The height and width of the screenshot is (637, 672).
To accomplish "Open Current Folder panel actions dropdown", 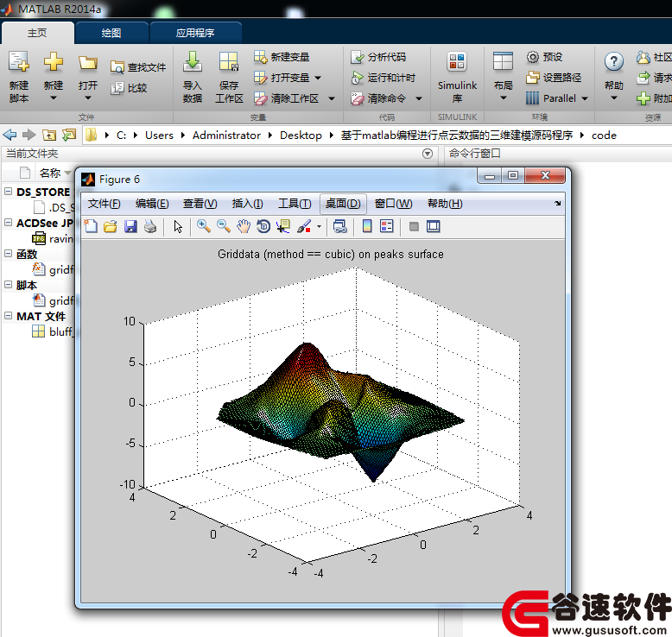I will pyautogui.click(x=428, y=154).
